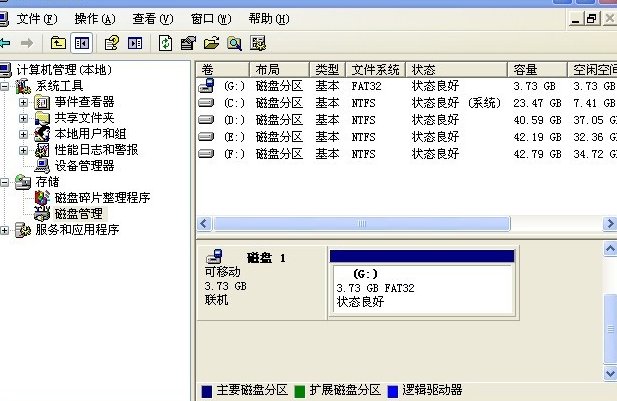The image size is (617, 401).
Task: Expand the 事件查看器 tree node
Action: [x=24, y=102]
